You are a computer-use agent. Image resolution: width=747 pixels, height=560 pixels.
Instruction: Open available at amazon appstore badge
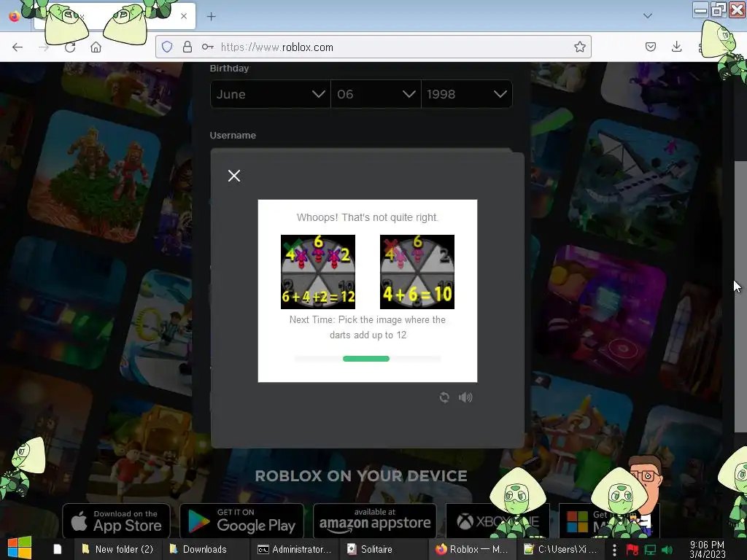374,521
